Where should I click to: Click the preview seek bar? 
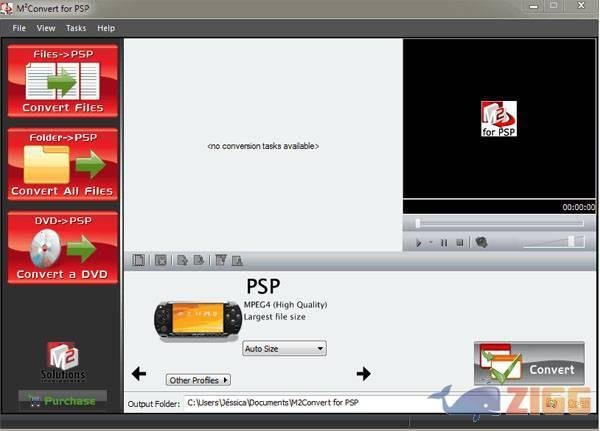(x=500, y=223)
